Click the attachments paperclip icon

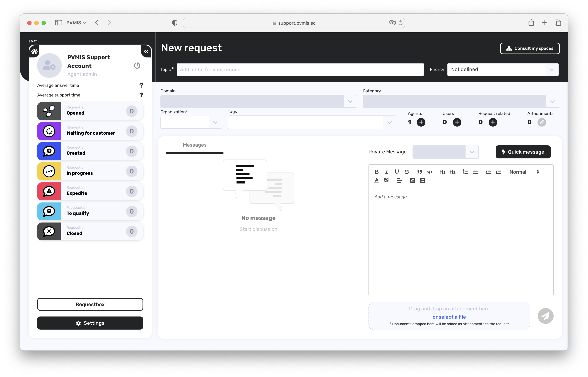[541, 122]
